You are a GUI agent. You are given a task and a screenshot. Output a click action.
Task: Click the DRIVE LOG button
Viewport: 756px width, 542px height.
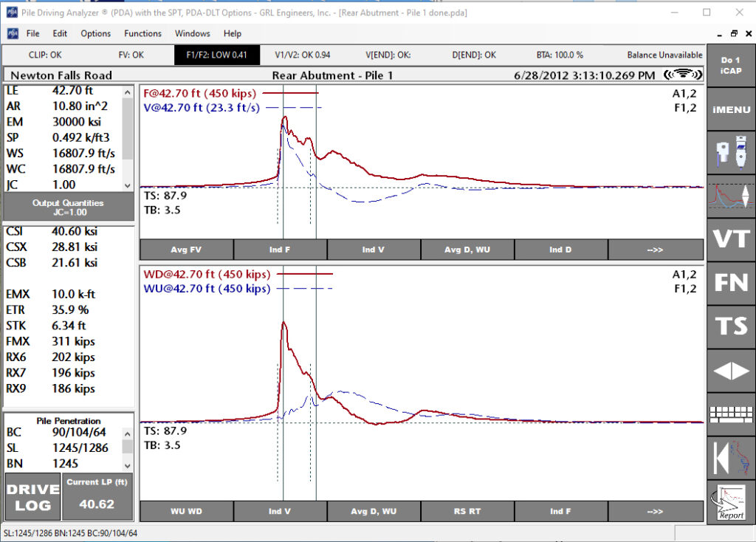point(32,497)
